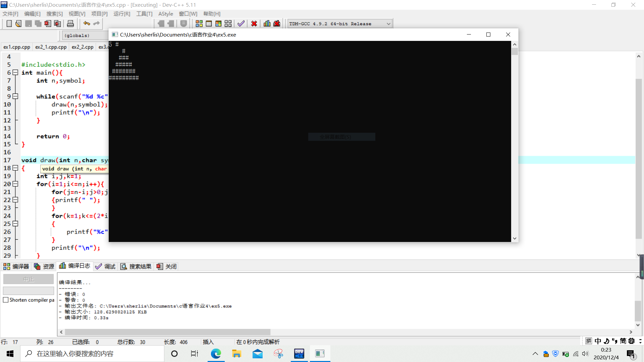This screenshot has width=644, height=362.
Task: Toggle the Shorten compiler paths checkbox
Action: point(6,300)
